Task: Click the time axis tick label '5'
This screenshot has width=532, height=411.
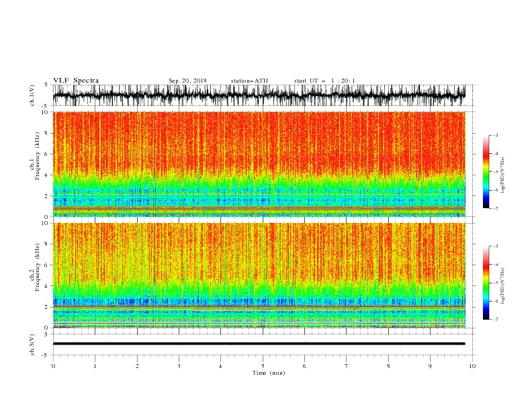Action: [x=263, y=366]
